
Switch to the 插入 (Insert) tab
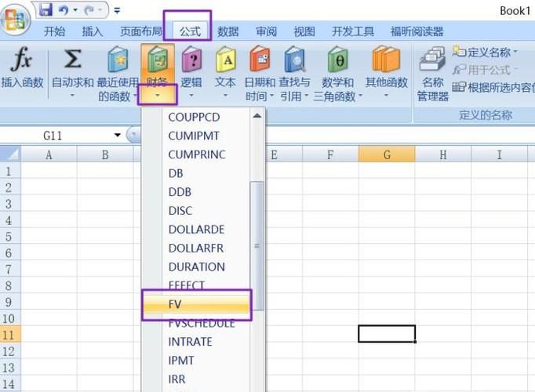93,31
